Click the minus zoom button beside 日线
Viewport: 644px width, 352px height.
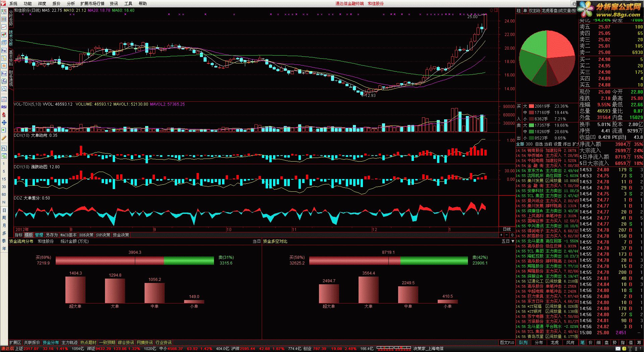(x=507, y=235)
